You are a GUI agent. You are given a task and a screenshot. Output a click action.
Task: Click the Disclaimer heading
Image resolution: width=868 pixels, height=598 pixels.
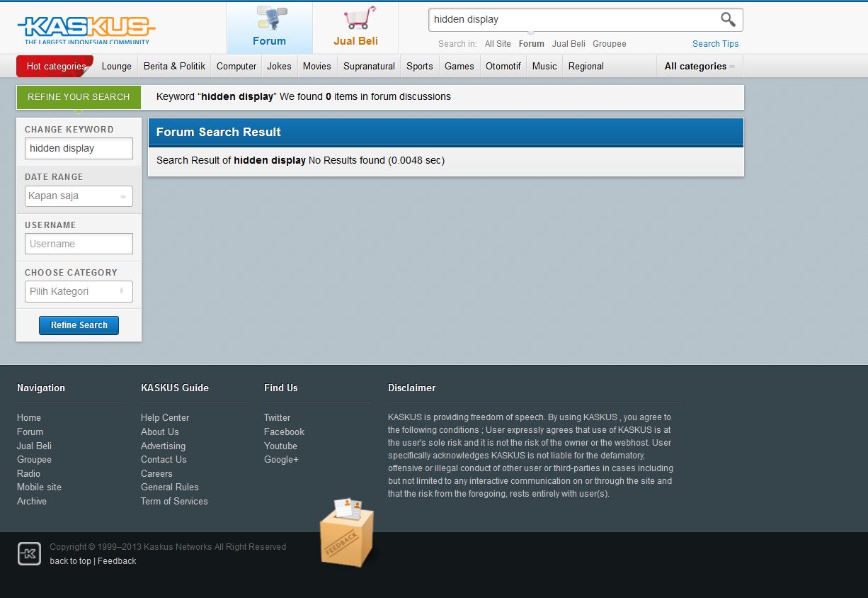412,388
